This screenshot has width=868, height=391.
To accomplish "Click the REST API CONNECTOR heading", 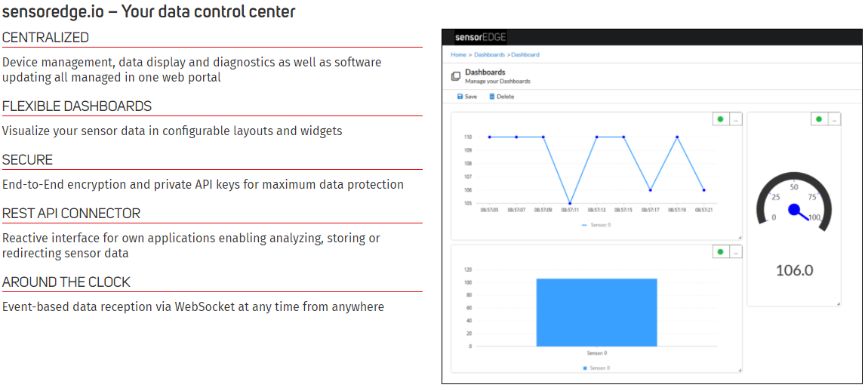I will click(72, 213).
